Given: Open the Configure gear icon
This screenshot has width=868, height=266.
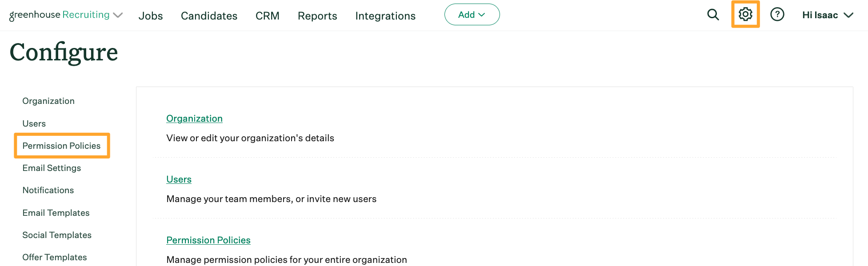Looking at the screenshot, I should pyautogui.click(x=745, y=15).
